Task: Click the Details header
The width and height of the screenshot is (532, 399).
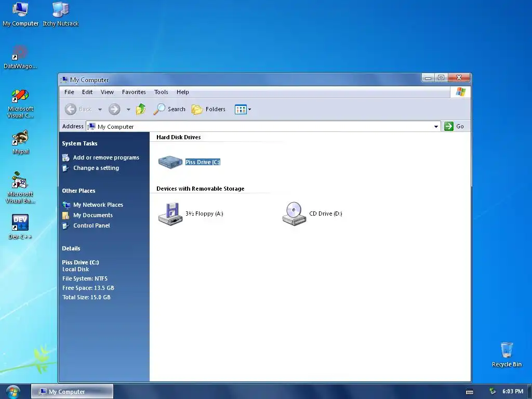Action: pos(71,248)
